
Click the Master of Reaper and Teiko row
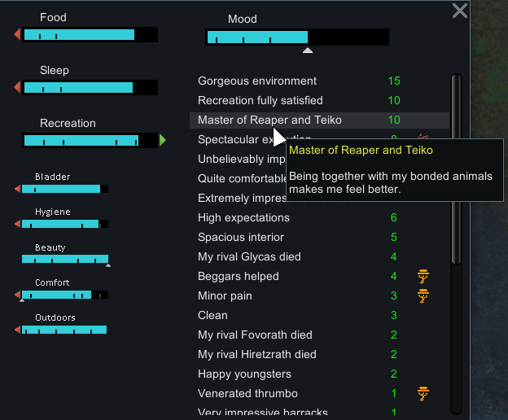pyautogui.click(x=269, y=120)
